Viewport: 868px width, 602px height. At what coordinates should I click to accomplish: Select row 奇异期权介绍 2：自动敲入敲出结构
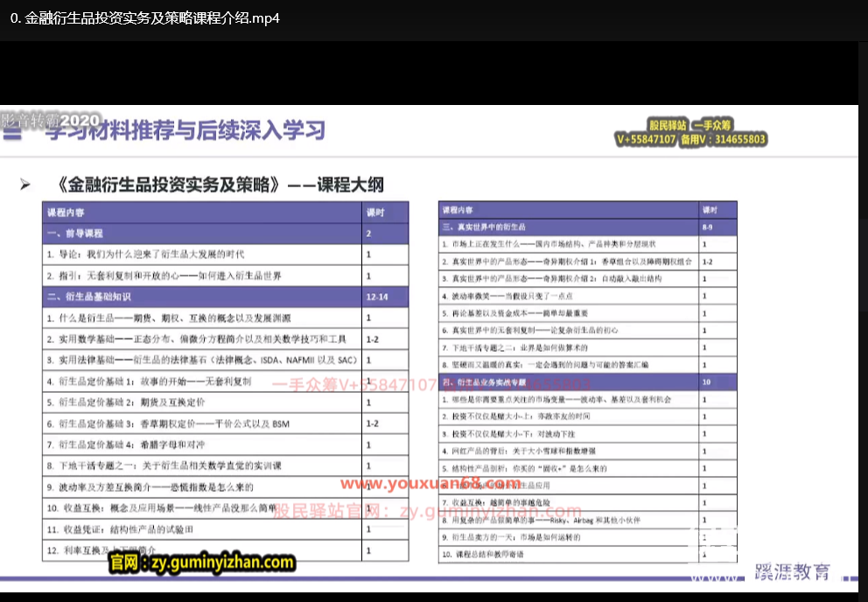pos(588,278)
